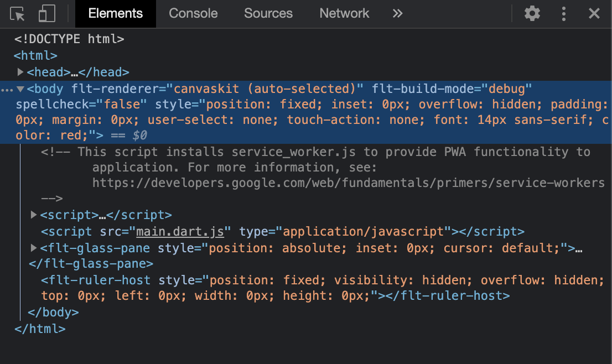Select the opening html tag
The image size is (612, 364).
point(35,56)
